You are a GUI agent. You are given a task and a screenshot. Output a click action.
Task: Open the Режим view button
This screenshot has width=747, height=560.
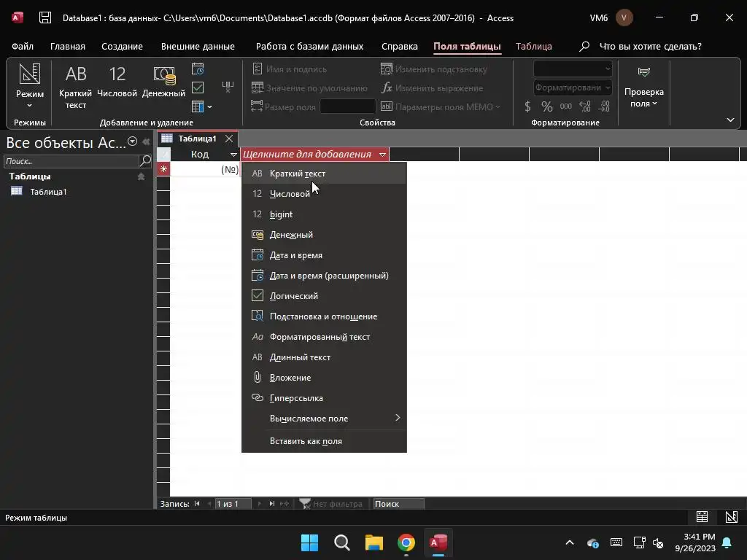pos(29,86)
